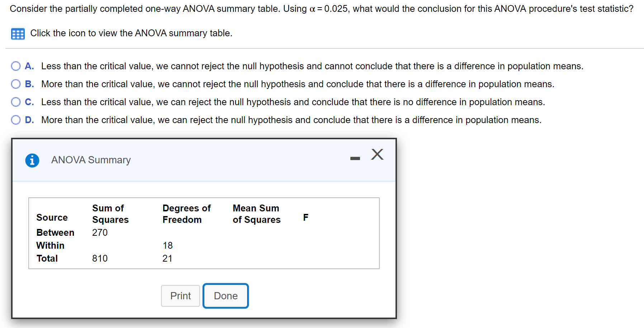Screen dimensions: 644x328
Task: Click the info icon on the ANOVA Summary dialog
Action: [x=32, y=160]
